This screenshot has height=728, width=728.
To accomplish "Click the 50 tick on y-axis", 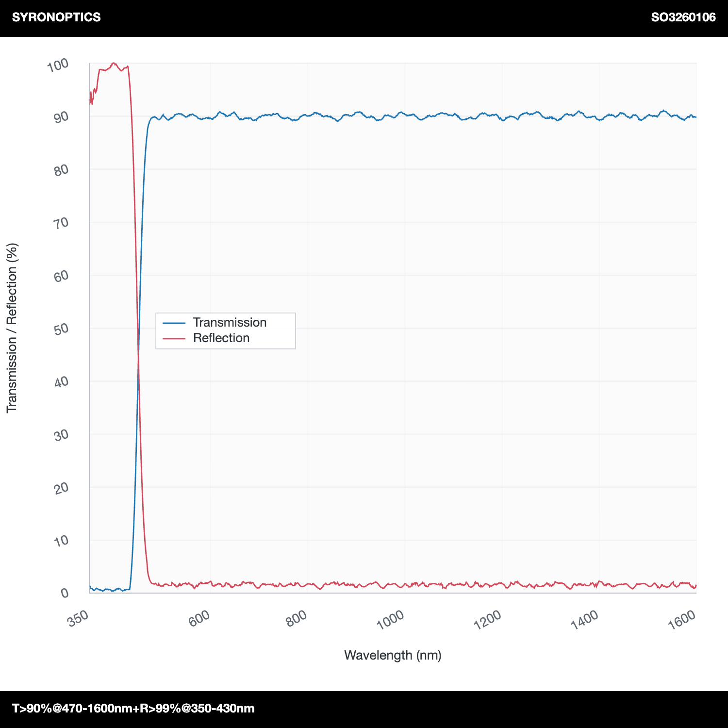I will (x=62, y=329).
